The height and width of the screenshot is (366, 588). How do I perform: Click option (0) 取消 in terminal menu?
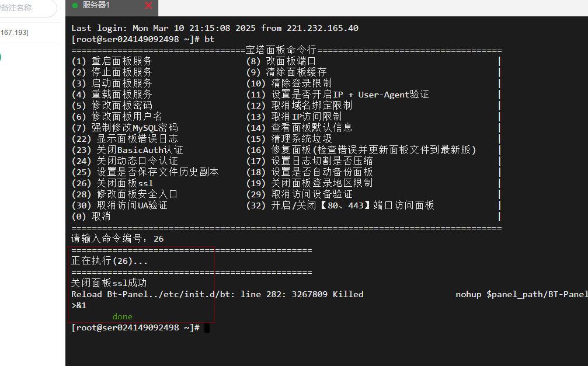[91, 216]
